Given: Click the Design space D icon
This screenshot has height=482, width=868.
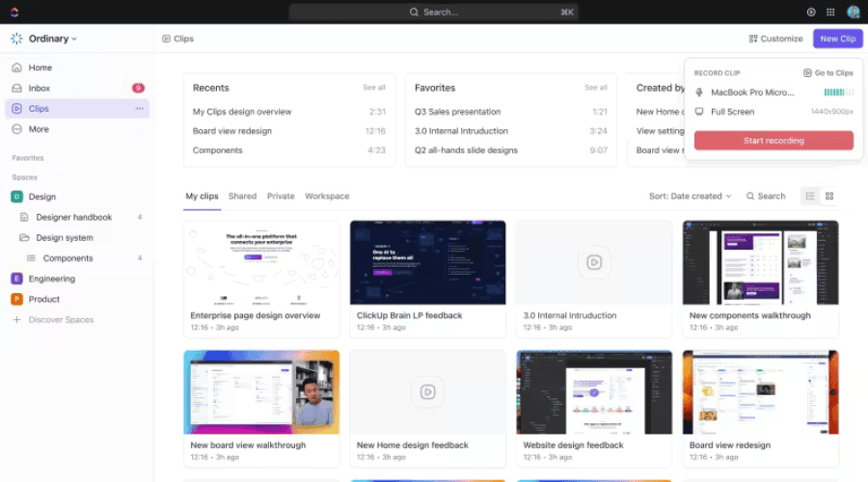Looking at the screenshot, I should point(16,197).
